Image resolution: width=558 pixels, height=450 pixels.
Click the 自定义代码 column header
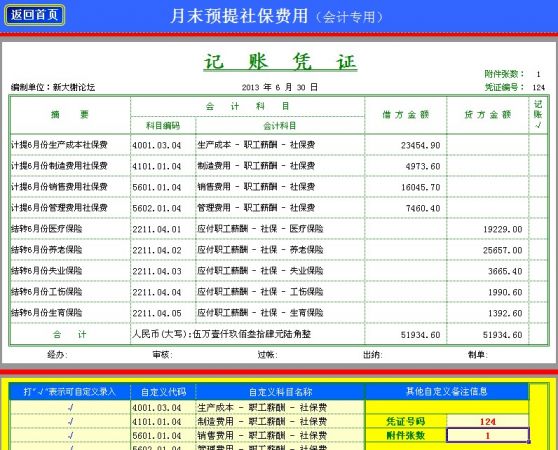163,392
